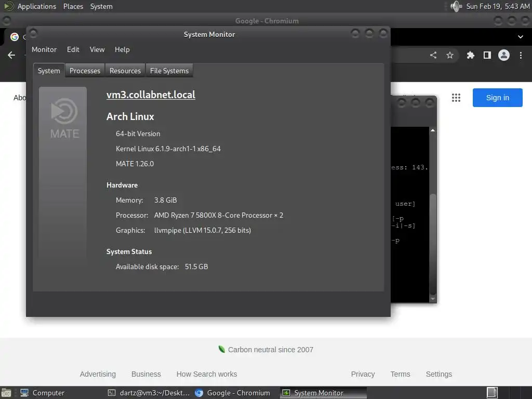Click the volume speaker icon in panel
Viewport: 532px width, 399px height.
click(x=456, y=6)
